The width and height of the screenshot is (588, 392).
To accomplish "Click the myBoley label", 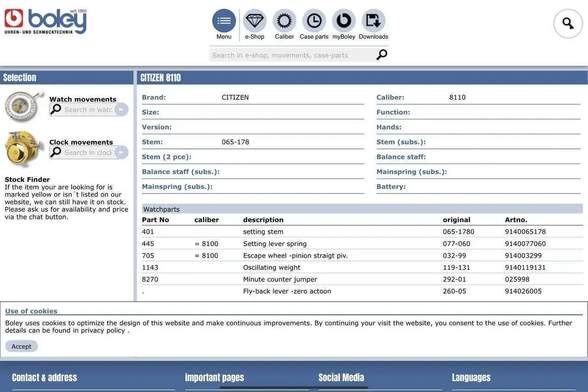I will click(x=344, y=37).
